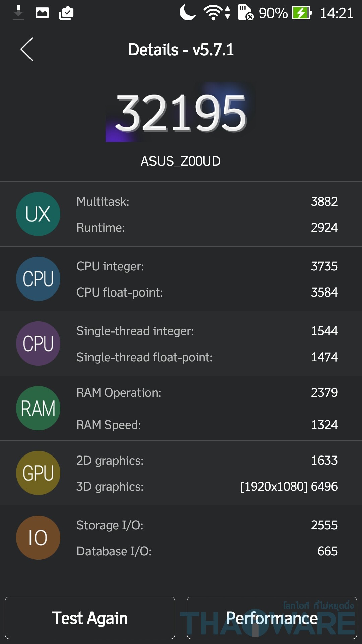Image resolution: width=362 pixels, height=644 pixels.
Task: Tap the Details - v5.7.1 title
Action: pos(181,50)
